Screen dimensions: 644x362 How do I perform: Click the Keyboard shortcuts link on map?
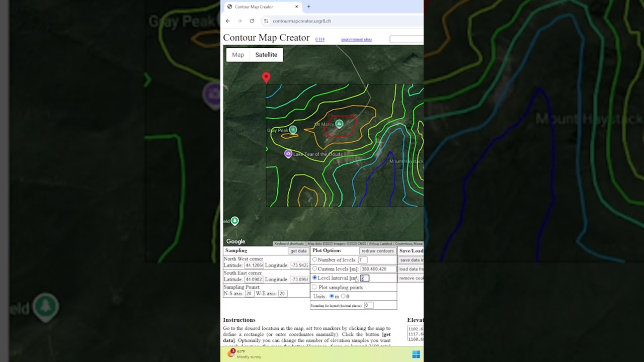[x=289, y=244]
